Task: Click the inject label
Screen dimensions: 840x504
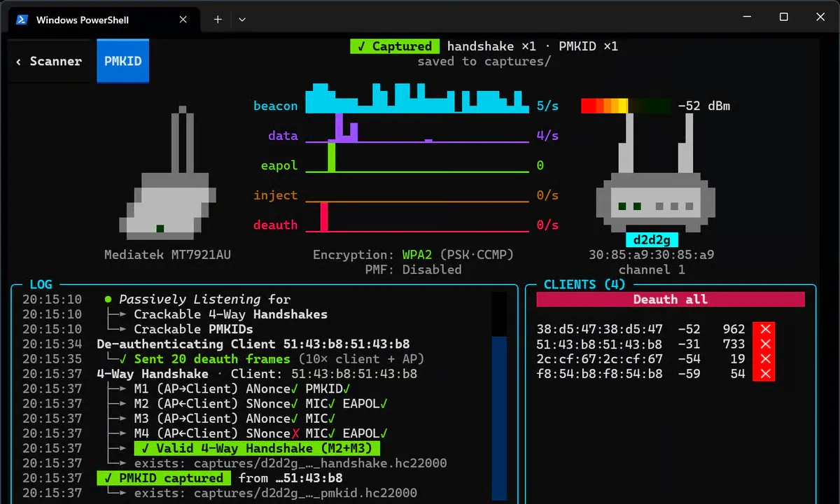Action: pyautogui.click(x=276, y=195)
